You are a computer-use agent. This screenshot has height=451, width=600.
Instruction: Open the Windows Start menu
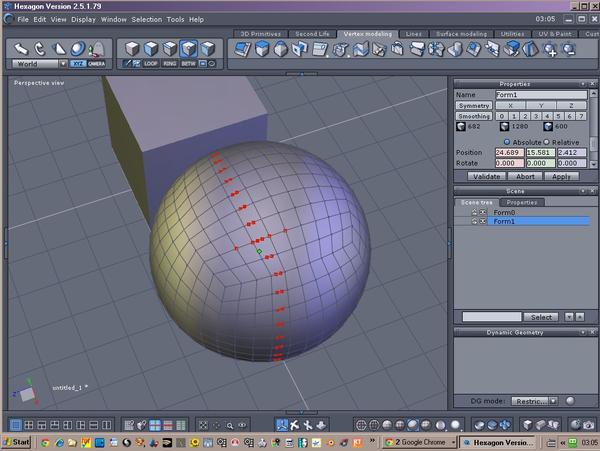(17, 442)
